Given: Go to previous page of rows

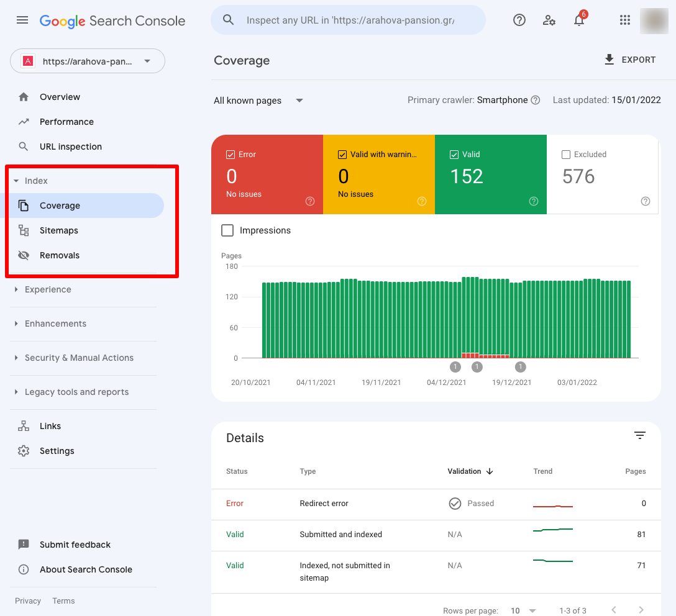Looking at the screenshot, I should pyautogui.click(x=614, y=610).
